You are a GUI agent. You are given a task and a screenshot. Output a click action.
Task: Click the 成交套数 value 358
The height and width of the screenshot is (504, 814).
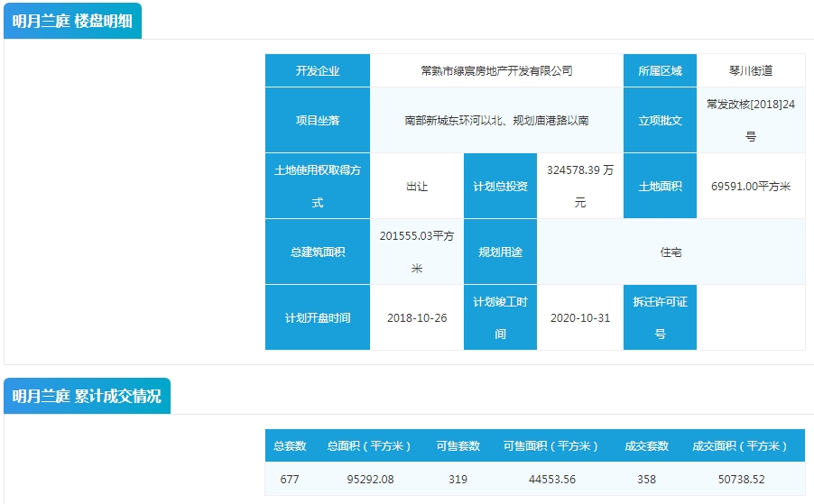(646, 480)
